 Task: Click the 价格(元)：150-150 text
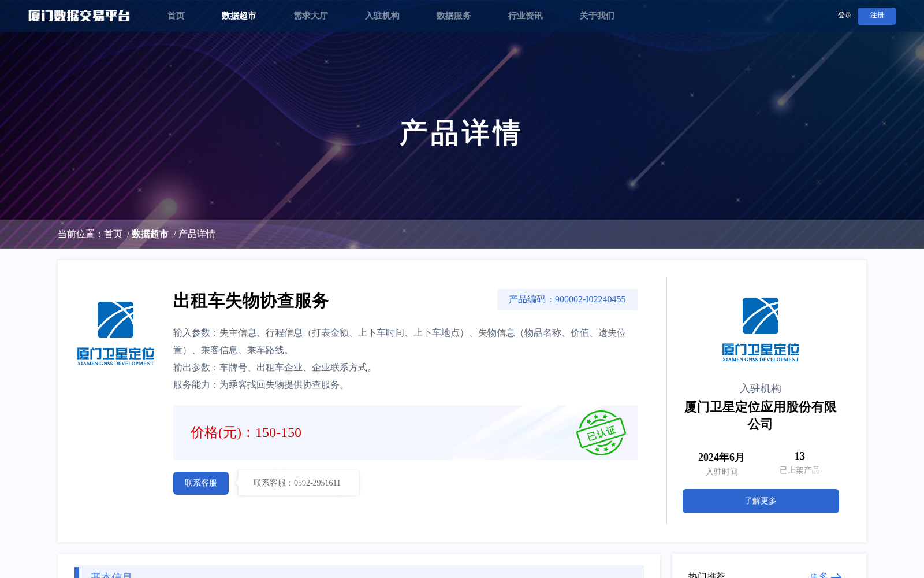pos(246,432)
